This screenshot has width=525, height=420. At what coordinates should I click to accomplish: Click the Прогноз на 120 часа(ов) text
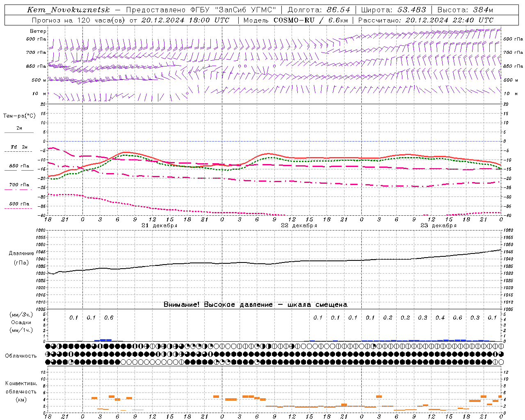point(79,20)
